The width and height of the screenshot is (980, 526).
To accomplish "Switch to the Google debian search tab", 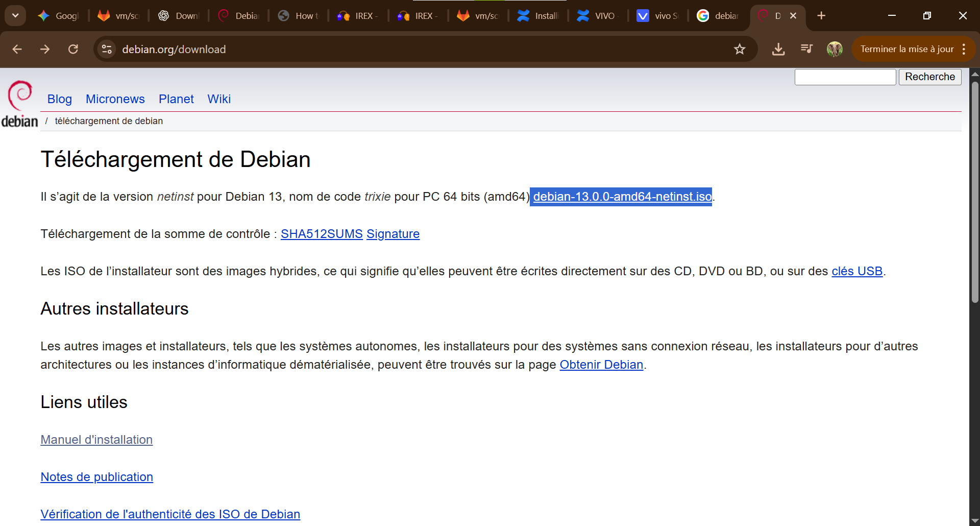I will coord(718,16).
